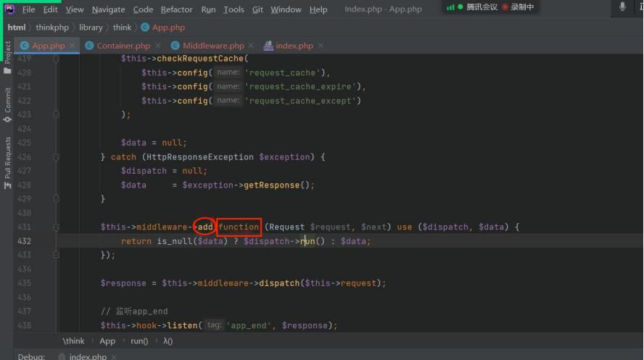Click the lambda λ() breadcrumb
The width and height of the screenshot is (644, 360).
(168, 341)
